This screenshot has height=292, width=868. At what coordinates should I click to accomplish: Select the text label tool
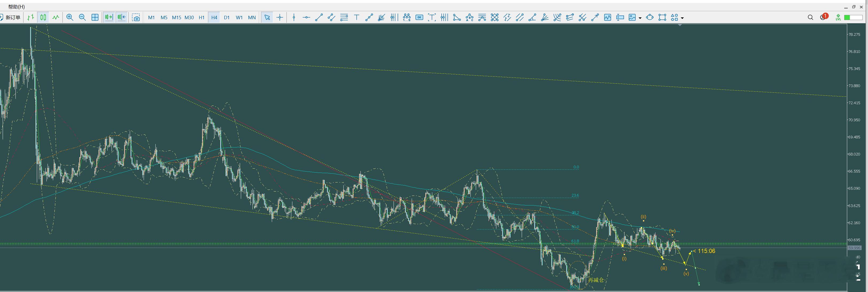tap(356, 18)
